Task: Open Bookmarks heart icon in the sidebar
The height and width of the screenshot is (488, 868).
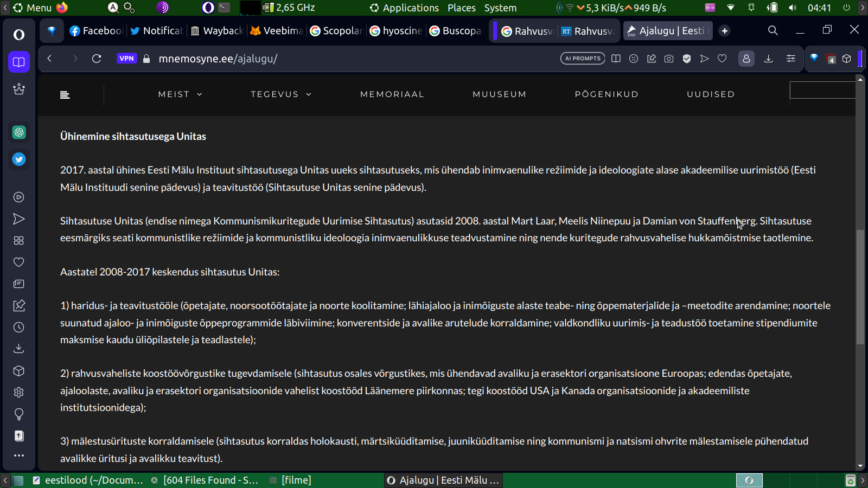Action: [19, 262]
